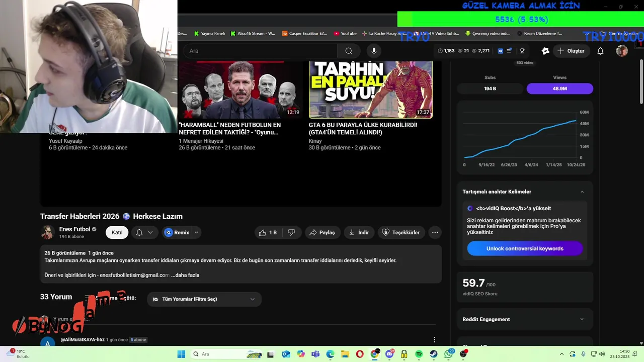Image resolution: width=644 pixels, height=362 pixels.
Task: Expand description with ...daha fazla
Action: pyautogui.click(x=185, y=275)
